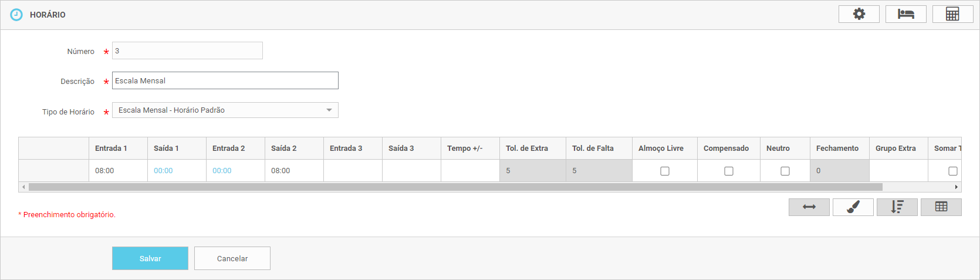Viewport: 980px width, 280px height.
Task: Enable the Almoço Livre checkbox
Action: click(664, 171)
